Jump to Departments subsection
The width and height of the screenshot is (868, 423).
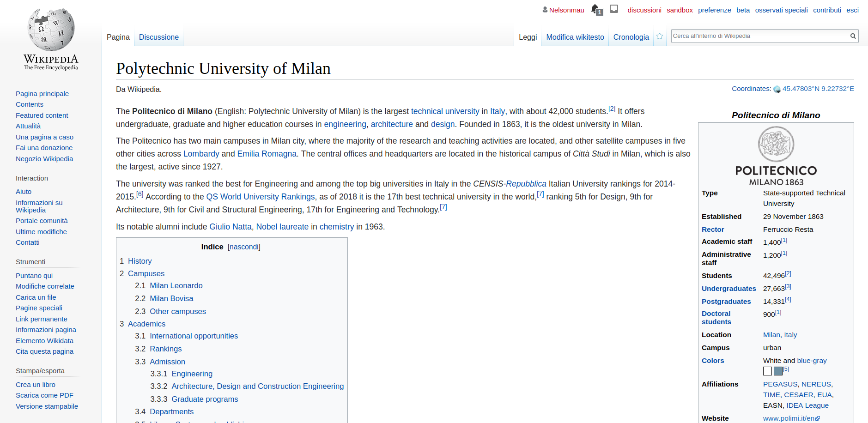pyautogui.click(x=171, y=411)
